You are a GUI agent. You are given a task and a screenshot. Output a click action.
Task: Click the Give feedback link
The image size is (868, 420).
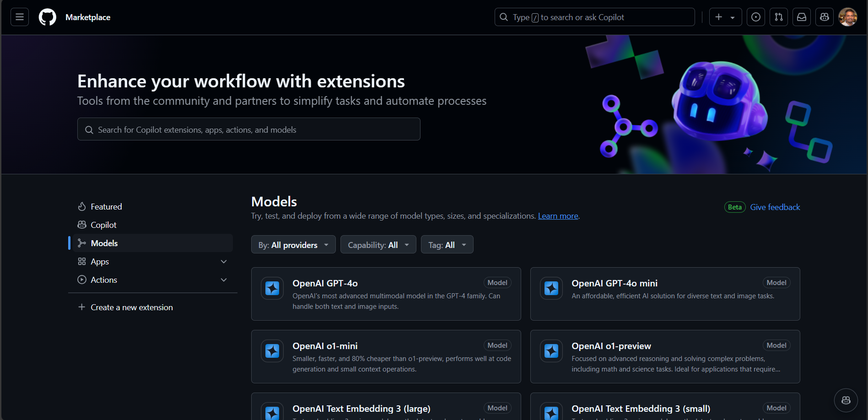(775, 207)
